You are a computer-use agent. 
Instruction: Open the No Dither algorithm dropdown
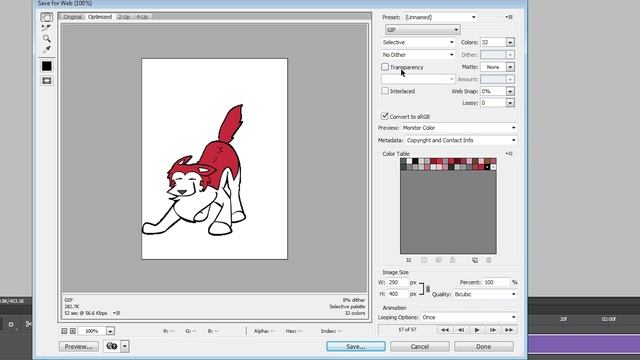click(418, 54)
